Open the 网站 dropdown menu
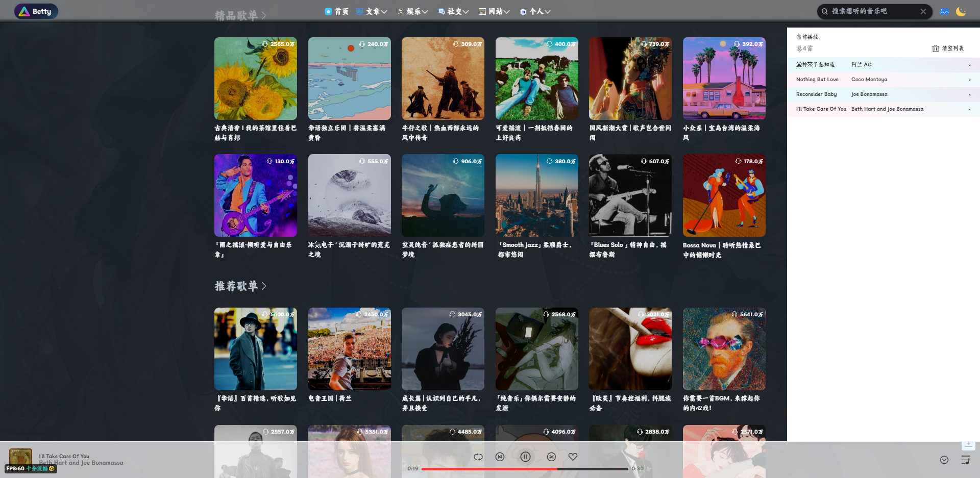The width and height of the screenshot is (980, 478). click(494, 11)
